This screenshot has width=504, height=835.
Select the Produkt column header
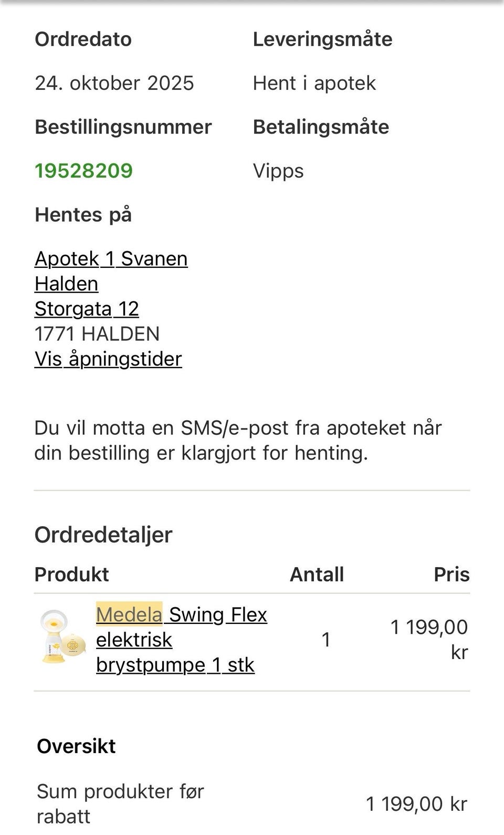(71, 575)
